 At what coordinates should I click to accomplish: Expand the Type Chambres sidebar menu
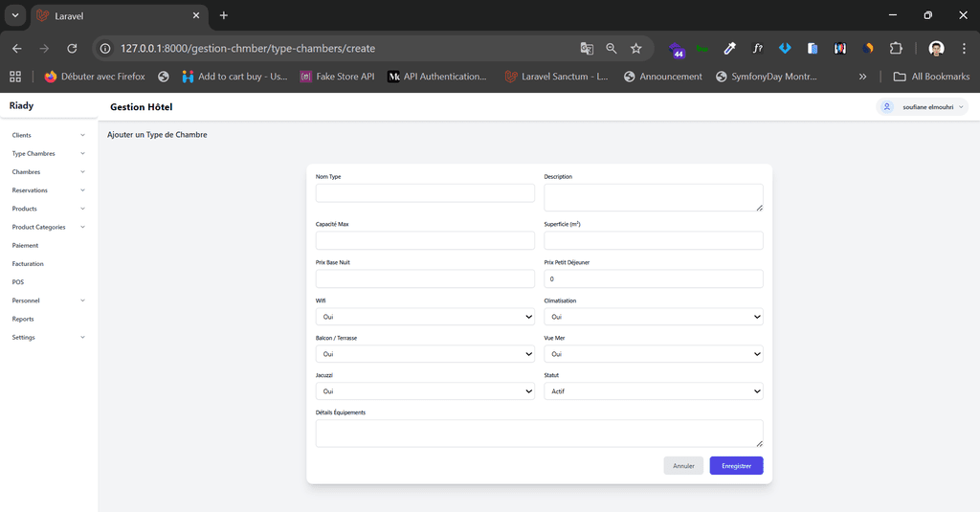coord(48,153)
